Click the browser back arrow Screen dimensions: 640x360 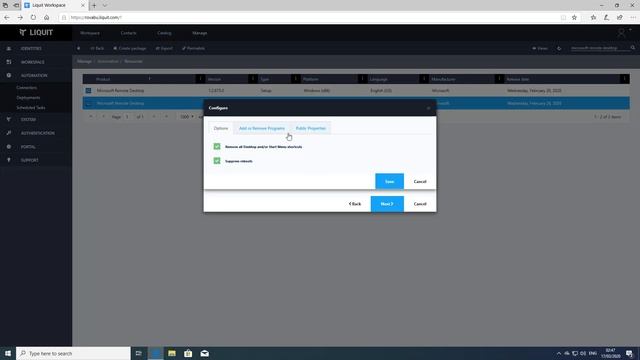[7, 18]
